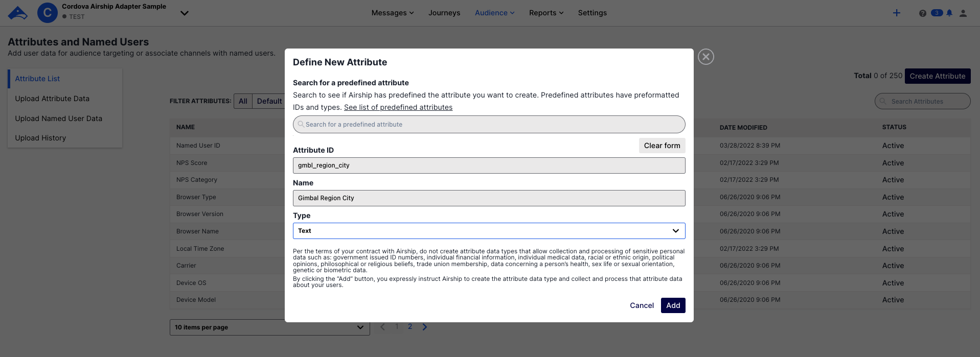Click the NPS Category row
This screenshot has height=357, width=980.
point(570,180)
